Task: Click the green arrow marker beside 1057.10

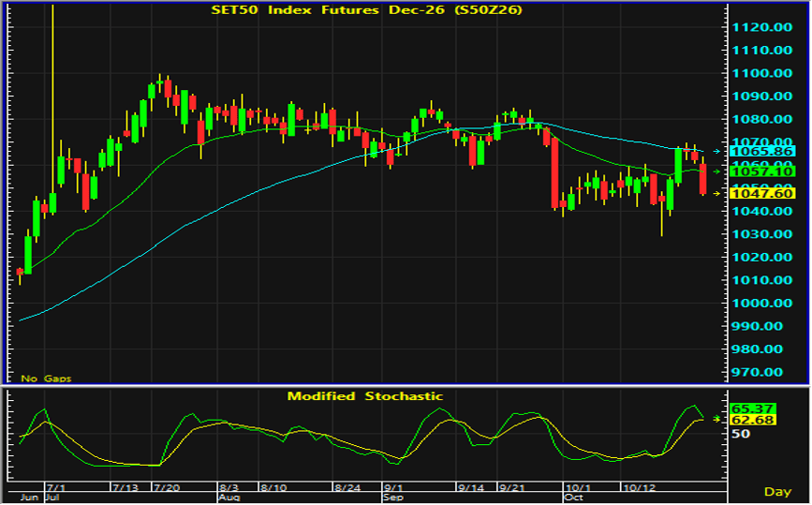Action: 716,171
